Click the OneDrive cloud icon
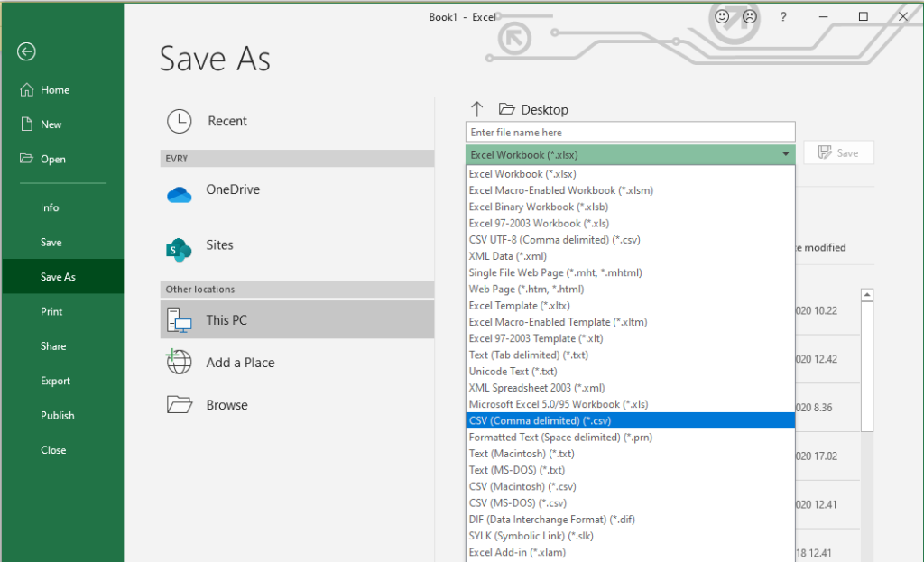 click(180, 195)
